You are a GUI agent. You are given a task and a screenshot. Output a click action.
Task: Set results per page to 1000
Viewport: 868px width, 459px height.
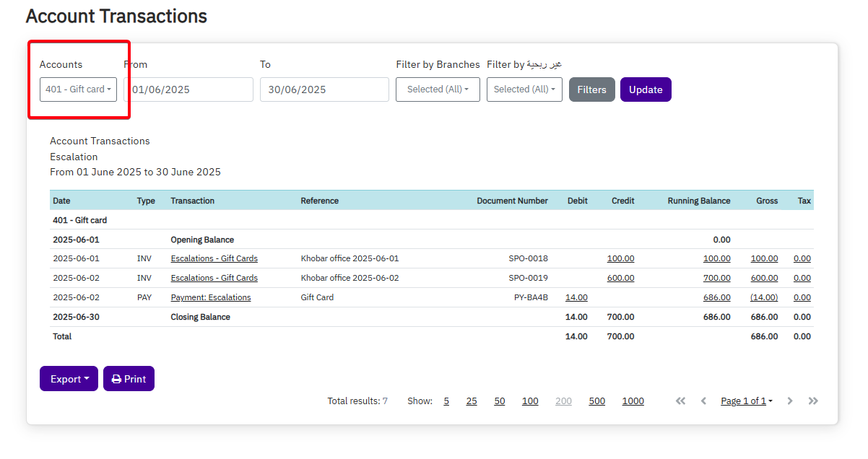point(633,401)
